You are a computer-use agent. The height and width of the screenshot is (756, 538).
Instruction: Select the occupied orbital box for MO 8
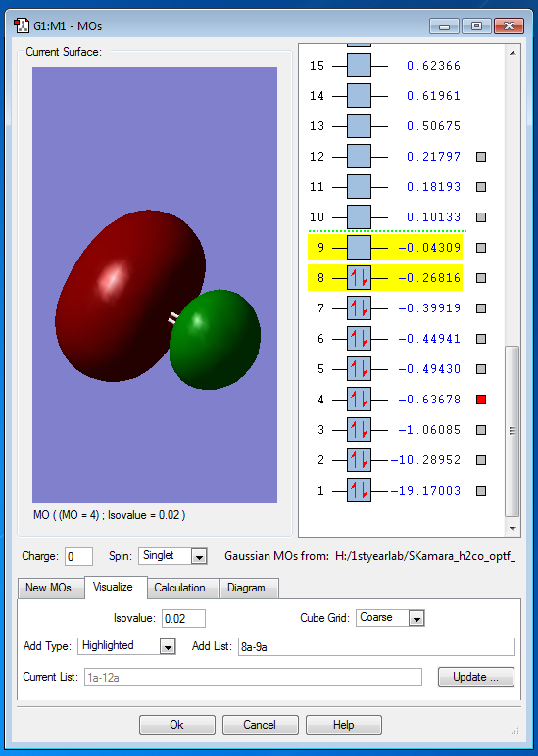click(359, 278)
